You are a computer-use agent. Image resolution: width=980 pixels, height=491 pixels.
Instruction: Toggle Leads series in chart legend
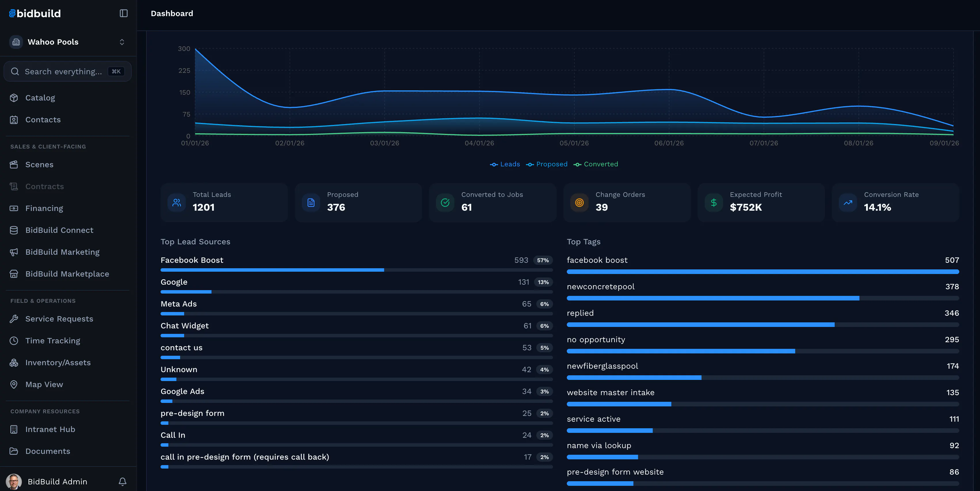click(505, 164)
